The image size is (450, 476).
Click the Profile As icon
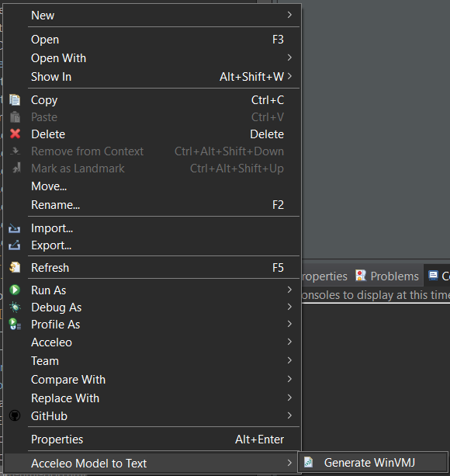15,324
